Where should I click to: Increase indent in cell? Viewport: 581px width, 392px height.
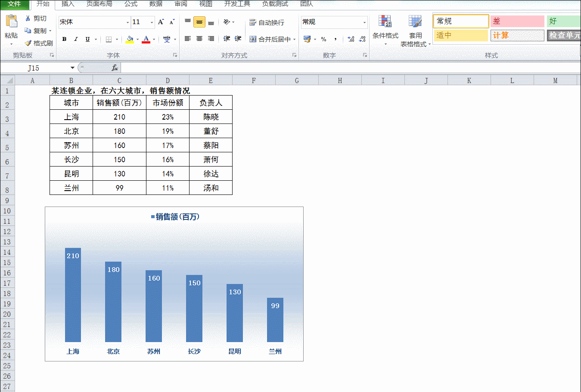click(238, 39)
